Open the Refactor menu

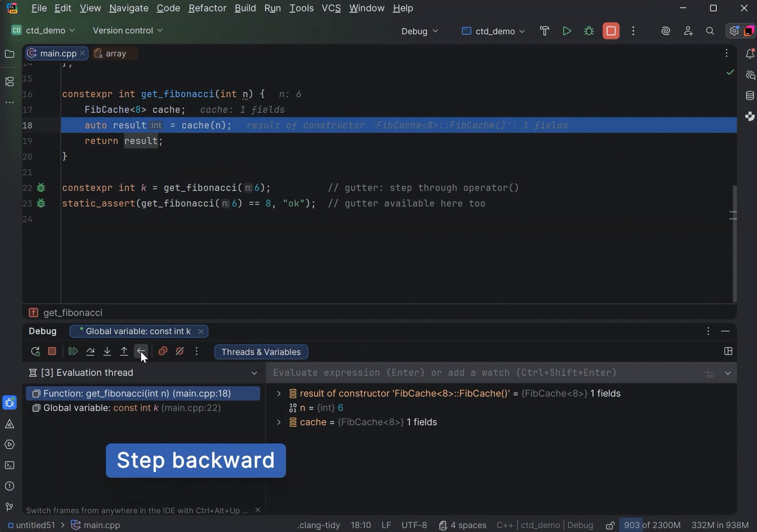tap(207, 8)
